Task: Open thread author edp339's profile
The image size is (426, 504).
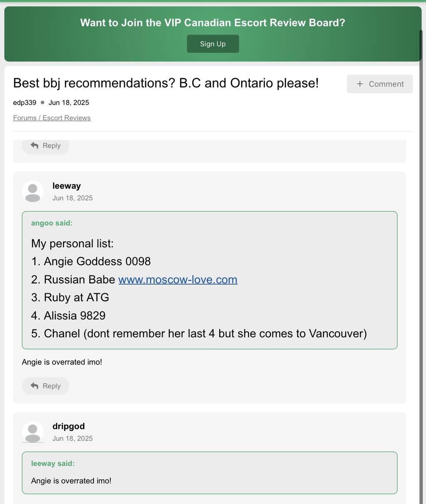Action: click(x=25, y=102)
